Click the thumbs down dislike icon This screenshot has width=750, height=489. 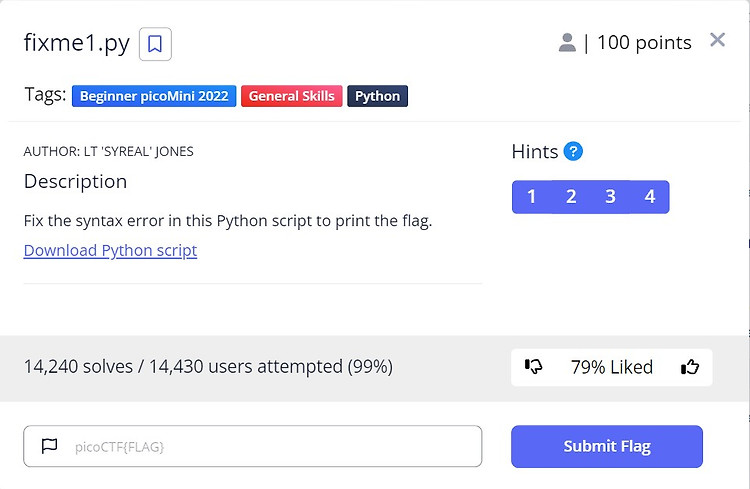click(533, 367)
